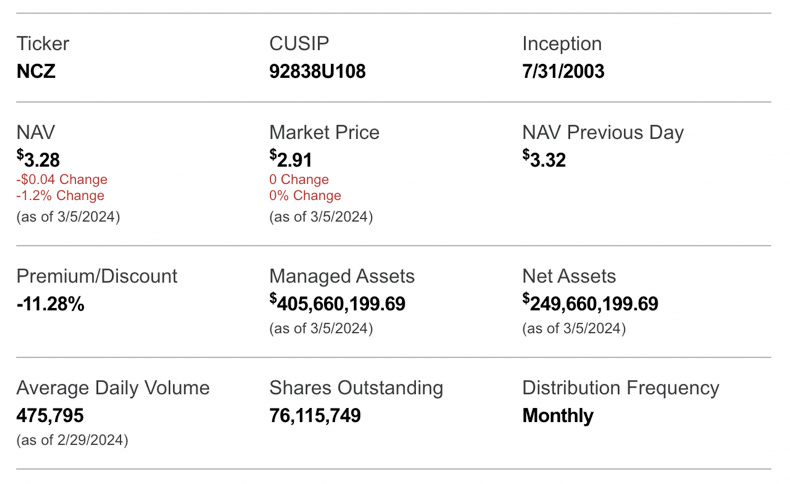The height and width of the screenshot is (484, 790).
Task: Select the CUSIP number 92838U108
Action: (x=320, y=71)
